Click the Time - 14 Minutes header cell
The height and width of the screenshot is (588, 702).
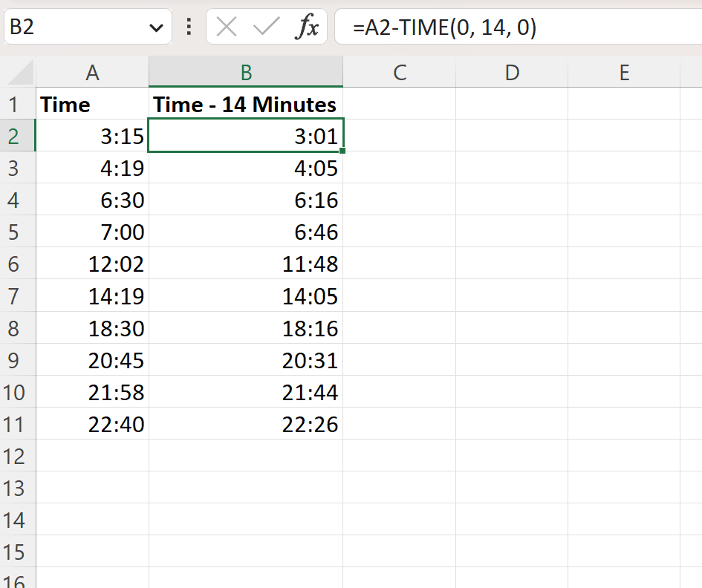click(x=246, y=104)
